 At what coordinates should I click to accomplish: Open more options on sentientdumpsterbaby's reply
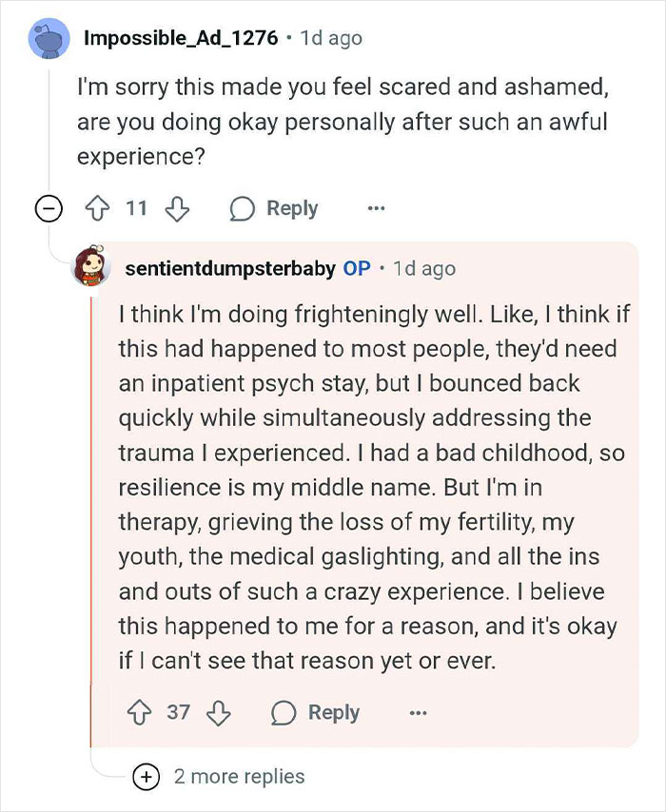(x=418, y=711)
